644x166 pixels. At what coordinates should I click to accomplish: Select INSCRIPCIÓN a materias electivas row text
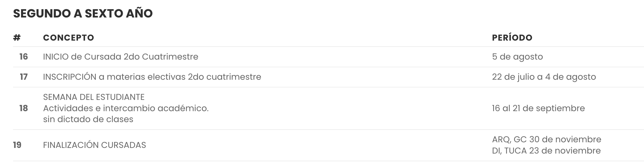coord(152,77)
